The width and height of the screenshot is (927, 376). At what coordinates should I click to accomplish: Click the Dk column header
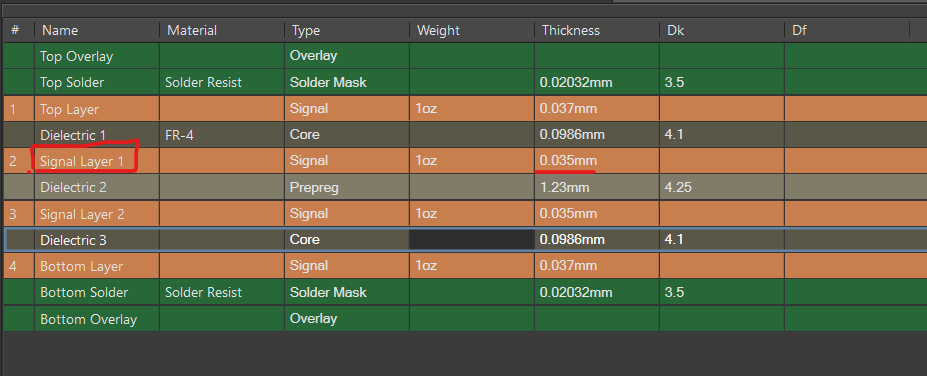pos(675,30)
